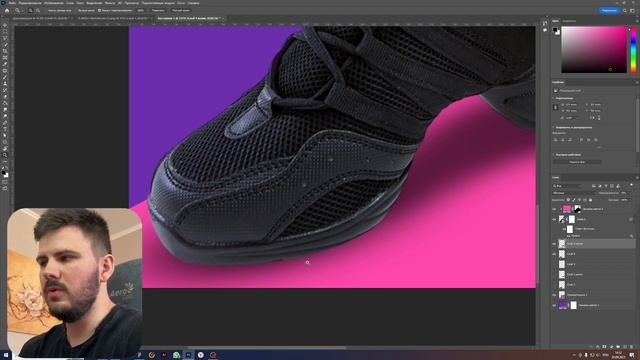Click the Remove Background quick action button
The image size is (640, 360).
coord(577,162)
